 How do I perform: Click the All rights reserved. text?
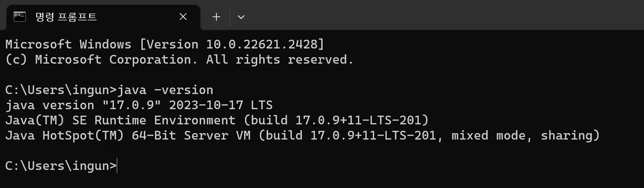(x=280, y=60)
